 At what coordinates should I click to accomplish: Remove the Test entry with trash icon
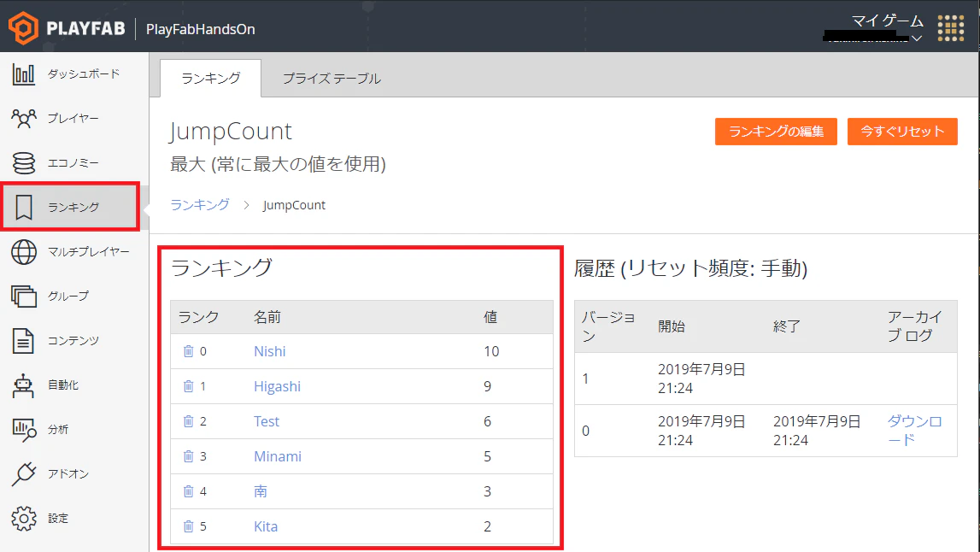(x=188, y=421)
